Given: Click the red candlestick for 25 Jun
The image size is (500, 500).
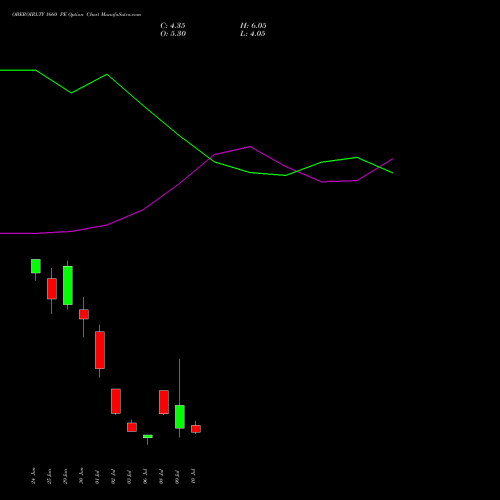Looking at the screenshot, I should click(52, 289).
